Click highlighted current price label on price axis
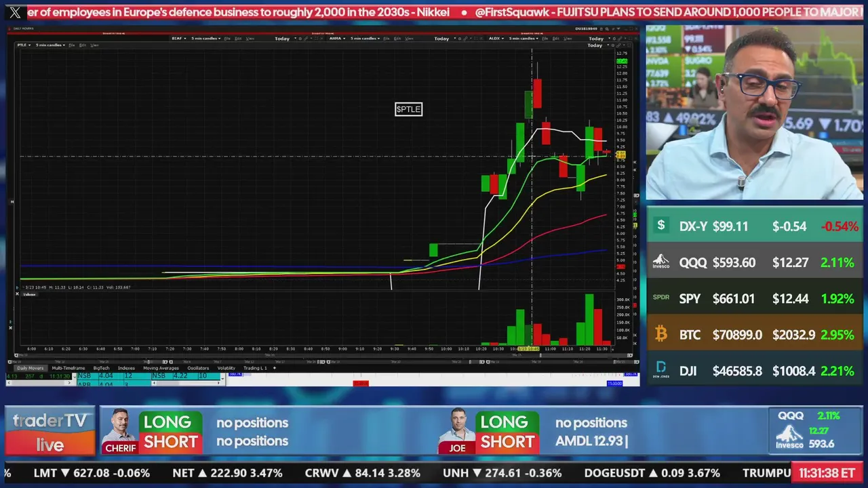Screen dimensions: 868x488 coord(620,155)
